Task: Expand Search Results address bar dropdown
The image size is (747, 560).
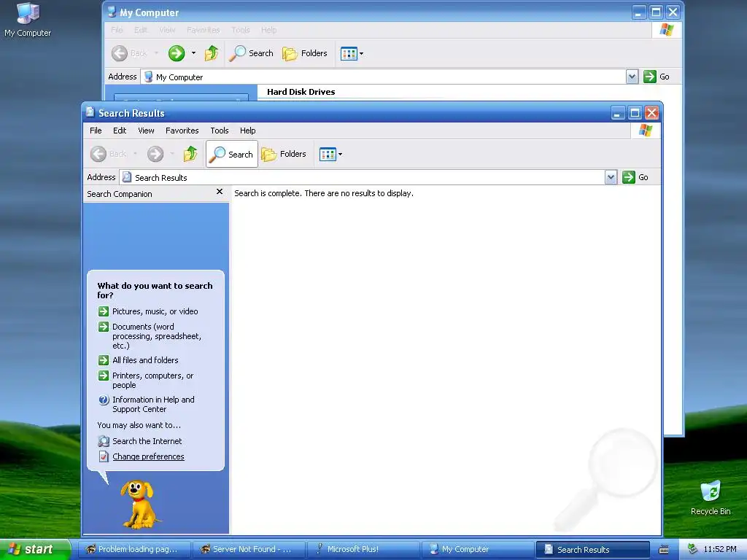Action: pyautogui.click(x=611, y=177)
